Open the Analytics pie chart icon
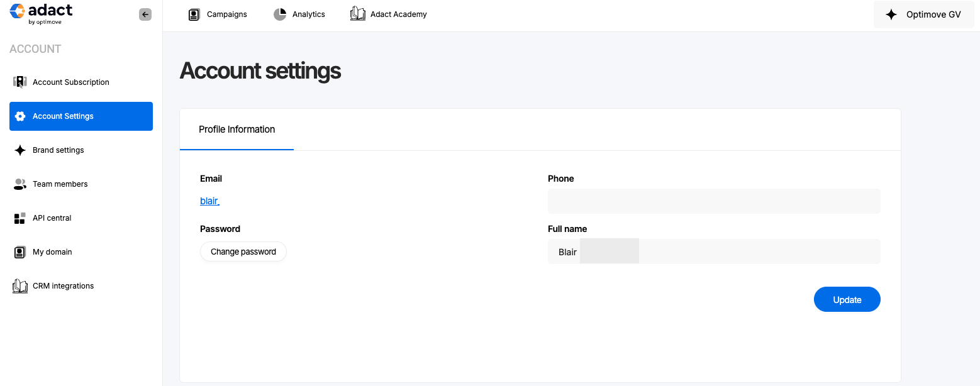The image size is (980, 386). [x=279, y=14]
